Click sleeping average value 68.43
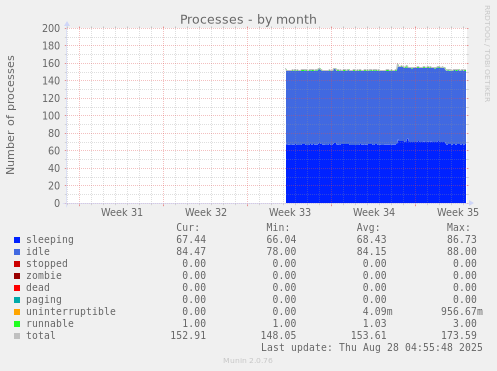This screenshot has width=497, height=371. (371, 240)
